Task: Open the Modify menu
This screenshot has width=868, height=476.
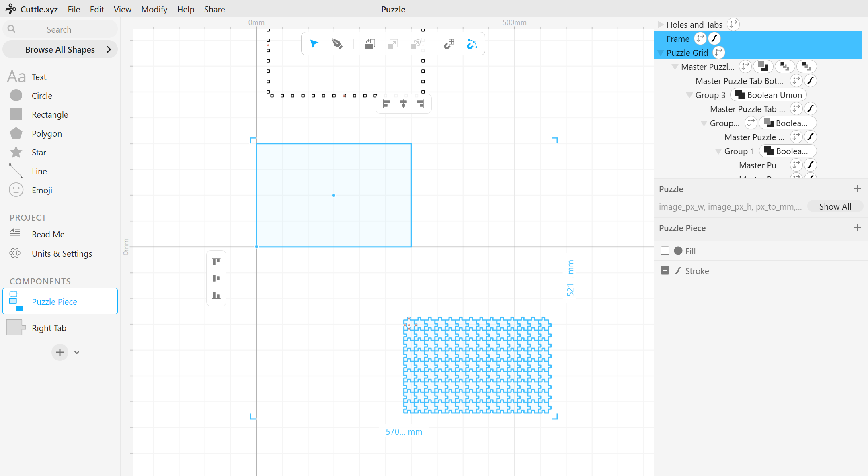Action: (154, 9)
